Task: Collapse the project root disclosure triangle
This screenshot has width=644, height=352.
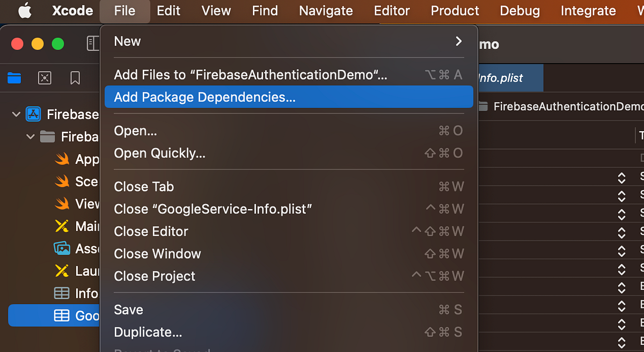Action: (15, 114)
